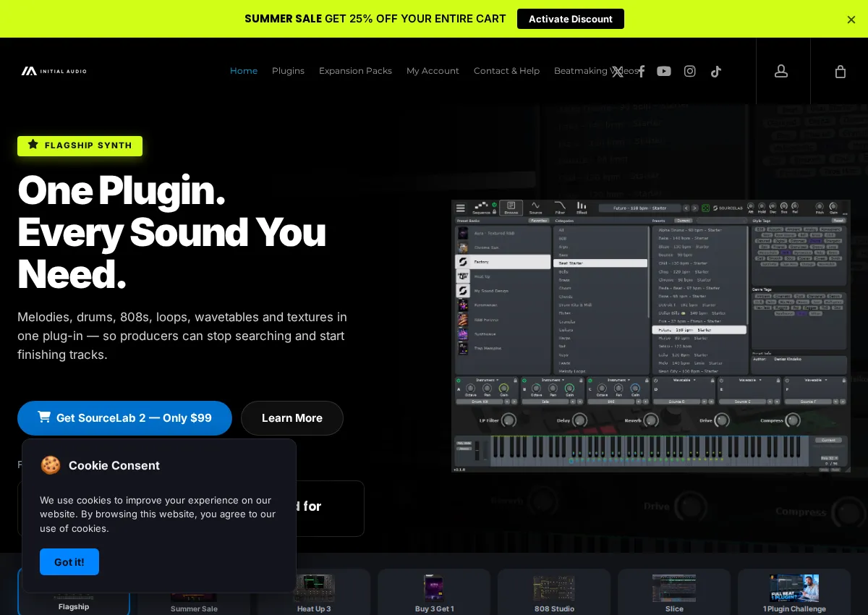This screenshot has width=868, height=615.
Task: Dismiss the summer sale banner
Action: [851, 20]
